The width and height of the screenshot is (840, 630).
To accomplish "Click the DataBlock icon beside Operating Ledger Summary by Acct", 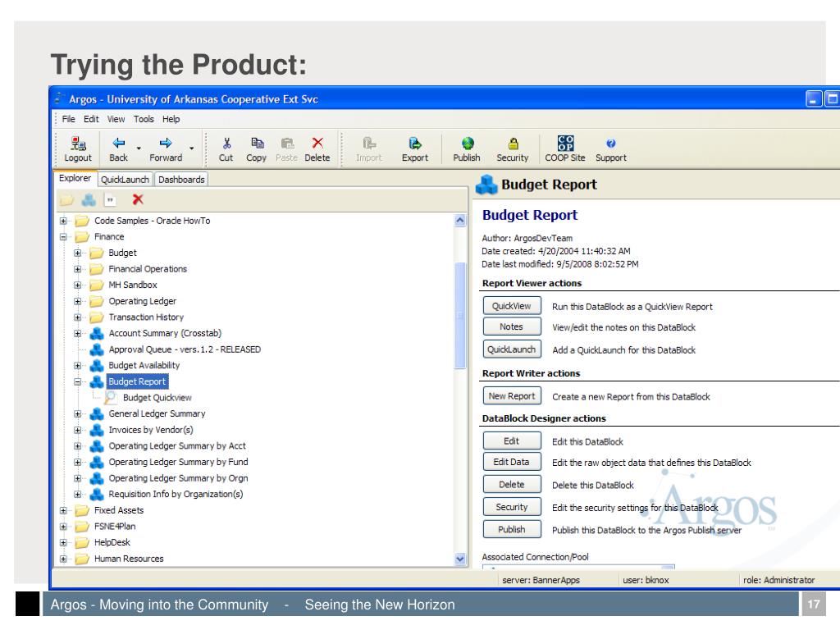I will [97, 445].
